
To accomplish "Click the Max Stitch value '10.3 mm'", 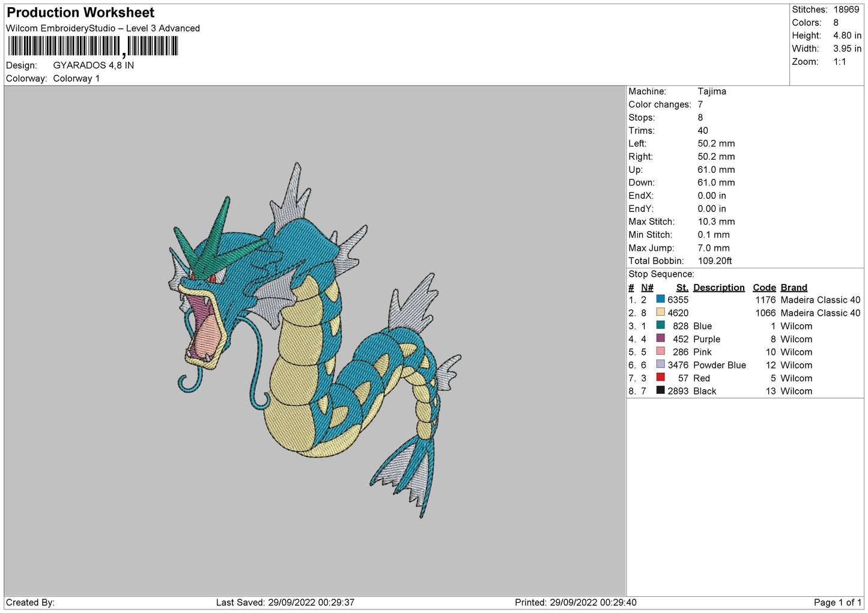I will pyautogui.click(x=716, y=222).
